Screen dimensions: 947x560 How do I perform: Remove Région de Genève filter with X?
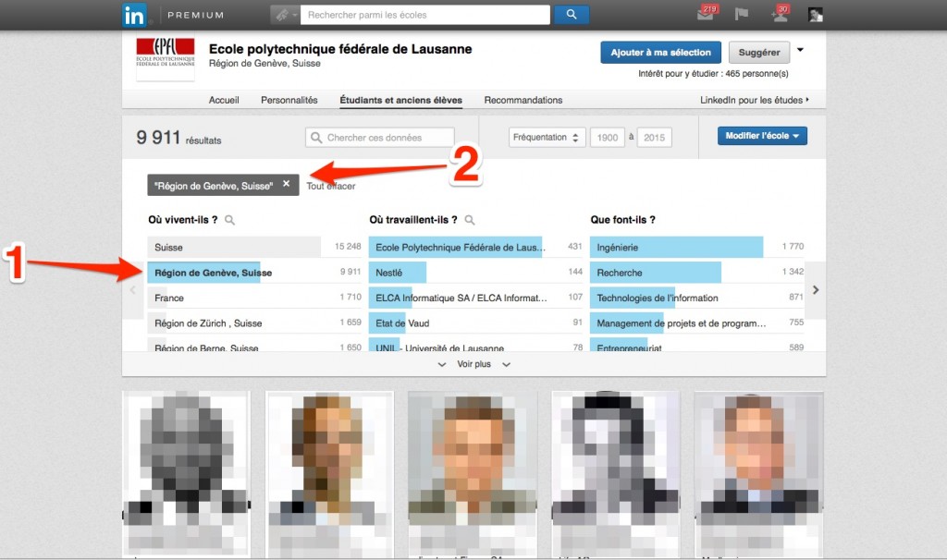coord(287,184)
